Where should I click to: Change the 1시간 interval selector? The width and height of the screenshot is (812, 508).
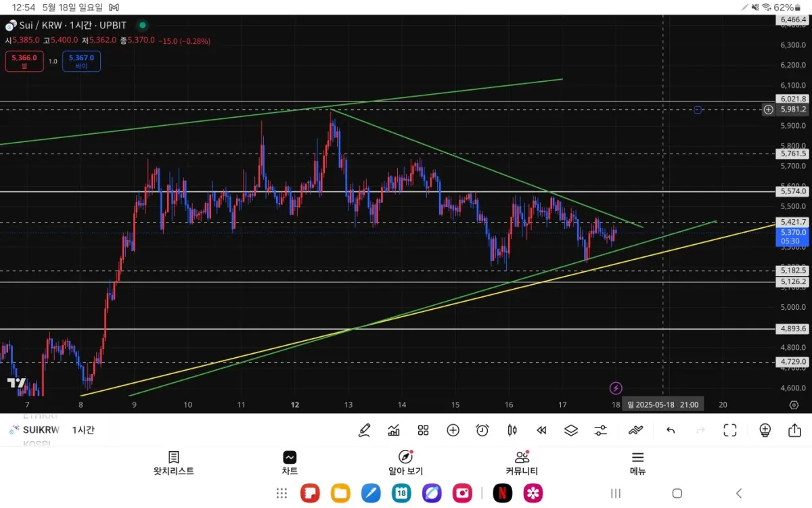(x=84, y=430)
